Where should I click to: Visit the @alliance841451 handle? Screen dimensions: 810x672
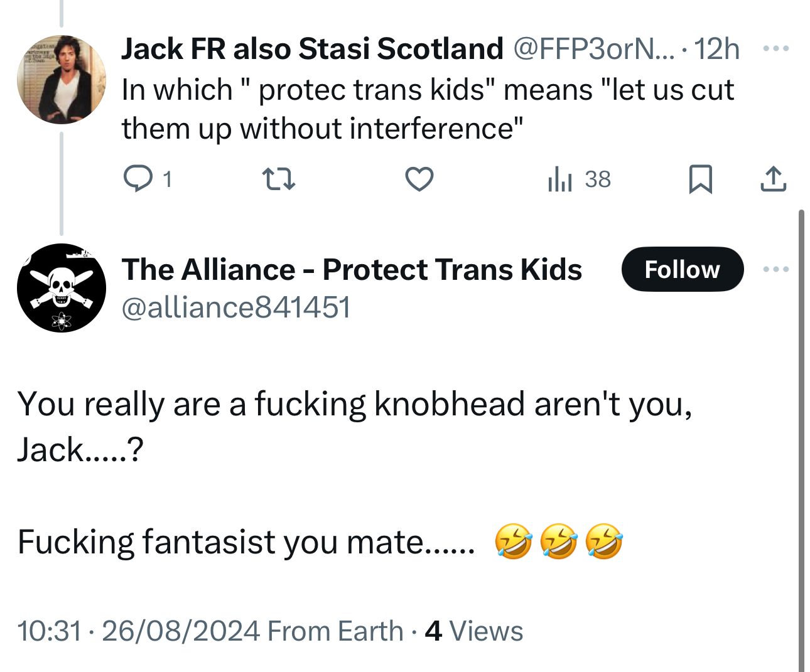(x=235, y=307)
